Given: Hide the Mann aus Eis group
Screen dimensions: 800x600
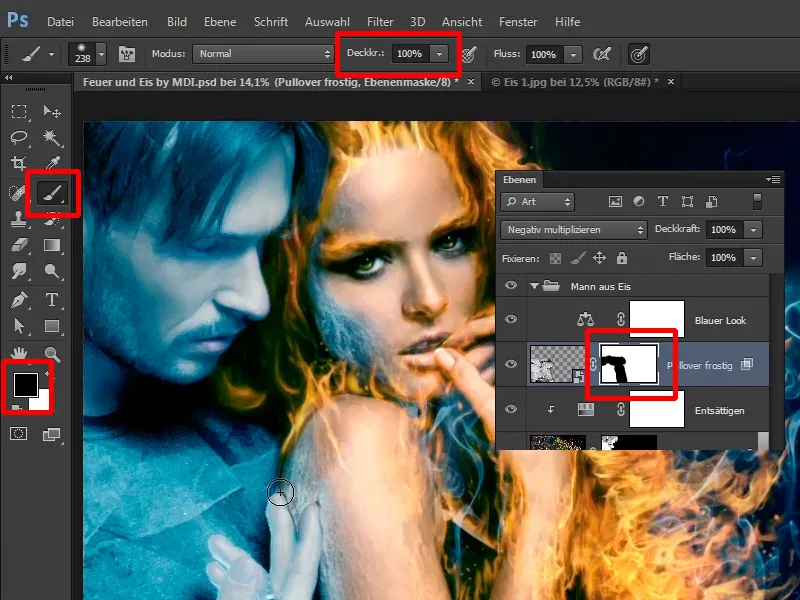Looking at the screenshot, I should pyautogui.click(x=511, y=286).
